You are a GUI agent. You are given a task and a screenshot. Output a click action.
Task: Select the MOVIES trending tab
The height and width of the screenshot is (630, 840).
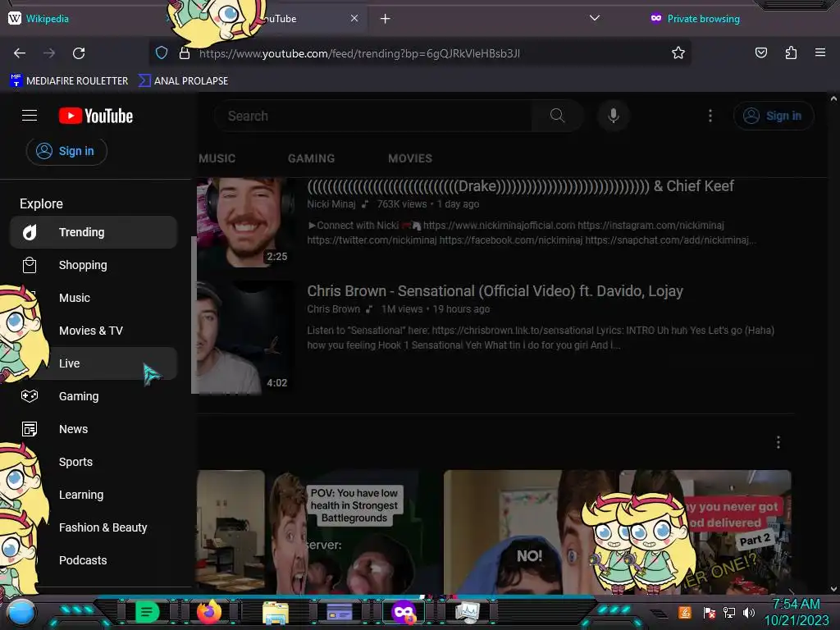click(410, 158)
